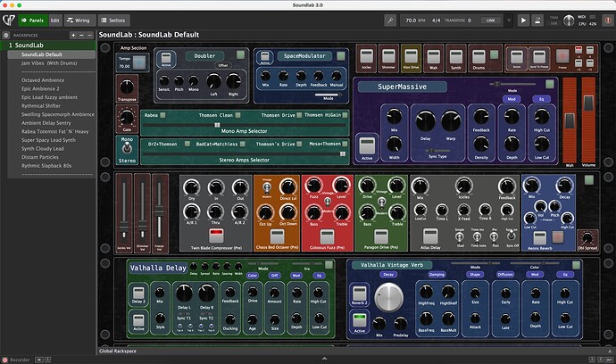The image size is (616, 364).
Task: Click the 4/4 time signature
Action: (x=436, y=21)
